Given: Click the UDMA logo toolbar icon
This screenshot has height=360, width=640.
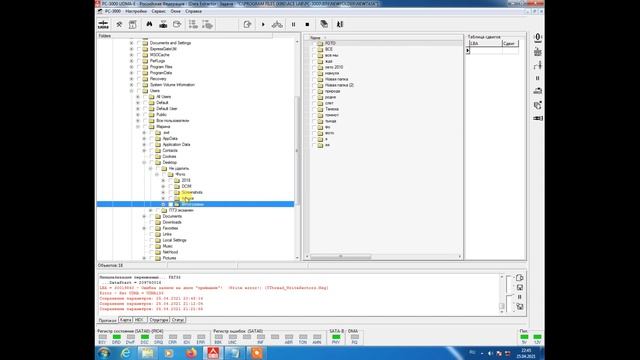Looking at the screenshot, I should click(103, 24).
